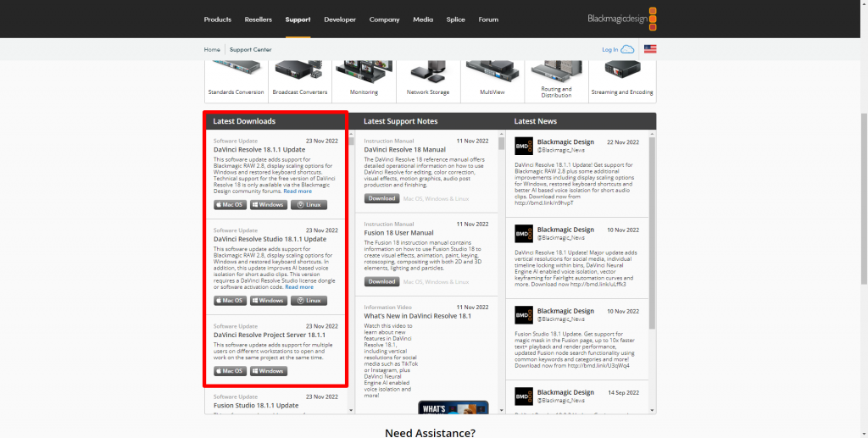Click Latest Support Notes panel header
The width and height of the screenshot is (868, 438).
(430, 121)
